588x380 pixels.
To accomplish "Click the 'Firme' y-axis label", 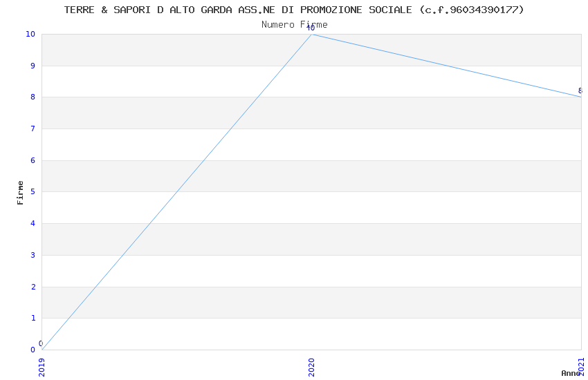I will 20,193.
